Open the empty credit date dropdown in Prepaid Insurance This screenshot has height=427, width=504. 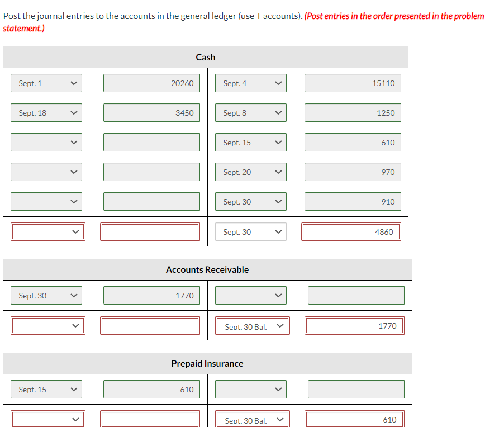[251, 390]
